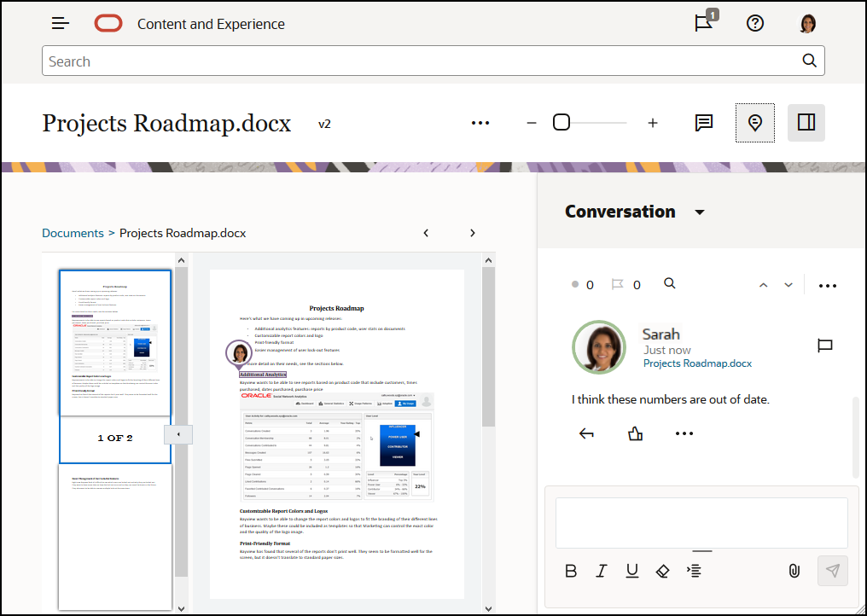Flag Sarah's conversation message
Screen dimensions: 867x616
(824, 346)
